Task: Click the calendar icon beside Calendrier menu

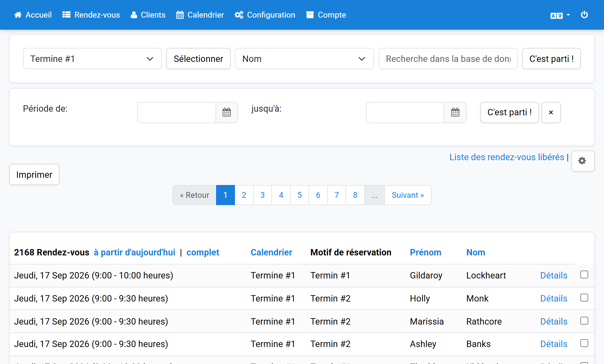Action: point(180,15)
